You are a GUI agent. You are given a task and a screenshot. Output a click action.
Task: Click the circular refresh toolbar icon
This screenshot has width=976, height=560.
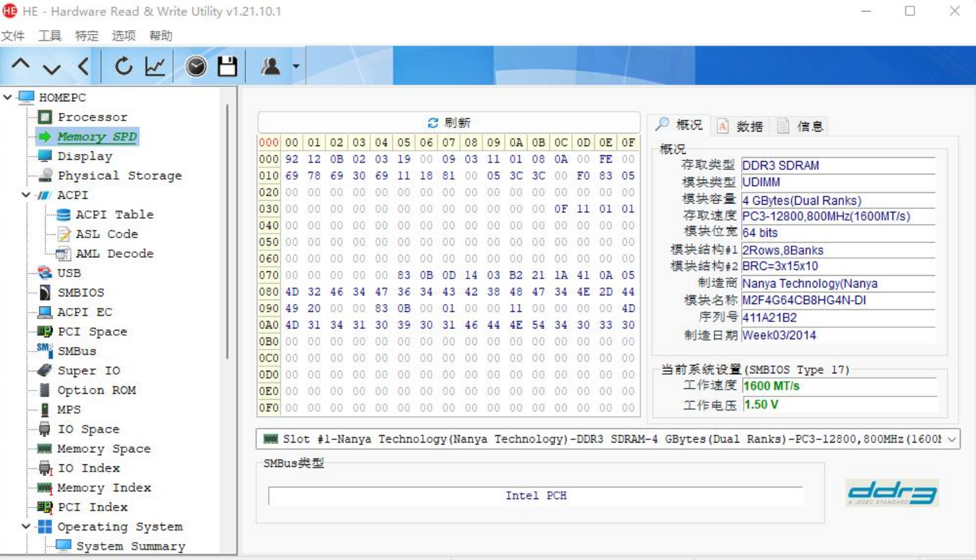(x=123, y=65)
